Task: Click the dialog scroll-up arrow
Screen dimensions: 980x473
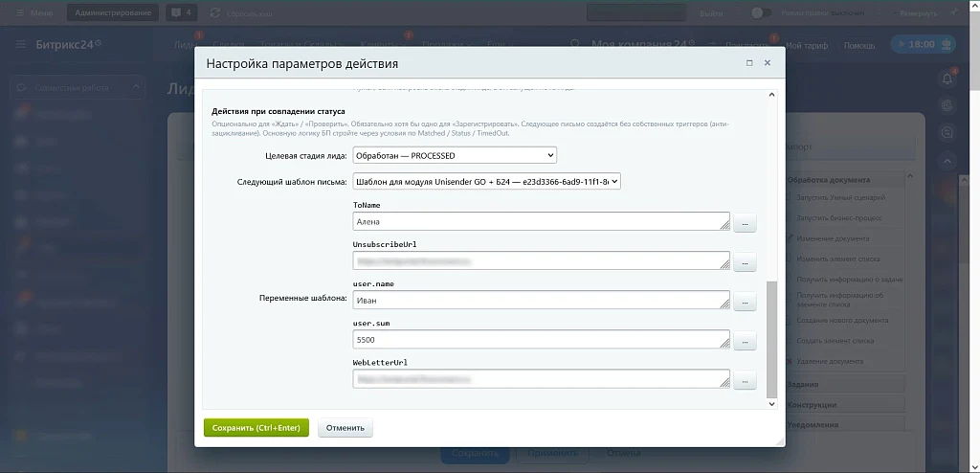Action: [x=771, y=95]
